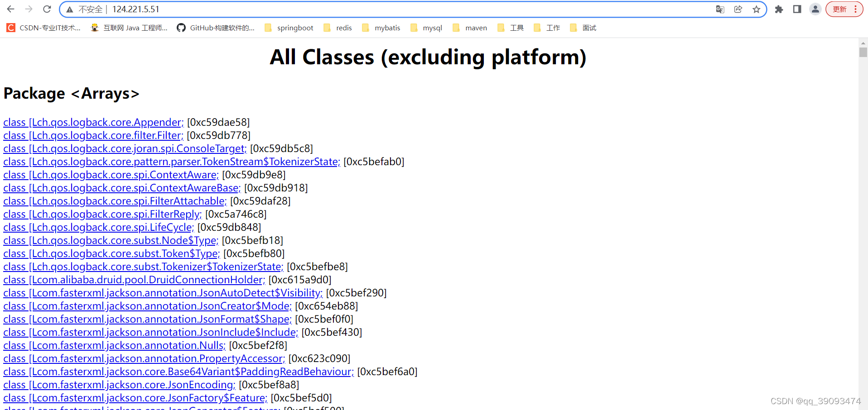Click the browser back arrow
The height and width of the screenshot is (410, 868).
(x=11, y=9)
